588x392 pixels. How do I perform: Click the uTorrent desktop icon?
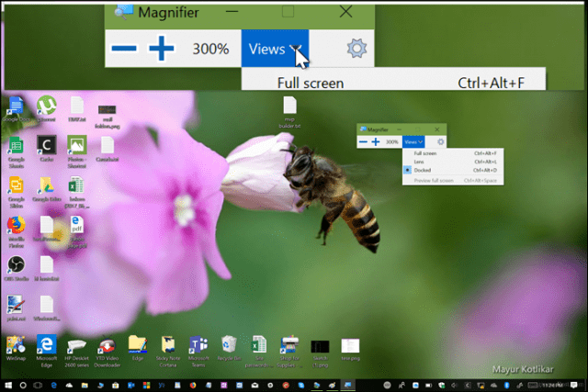click(47, 108)
